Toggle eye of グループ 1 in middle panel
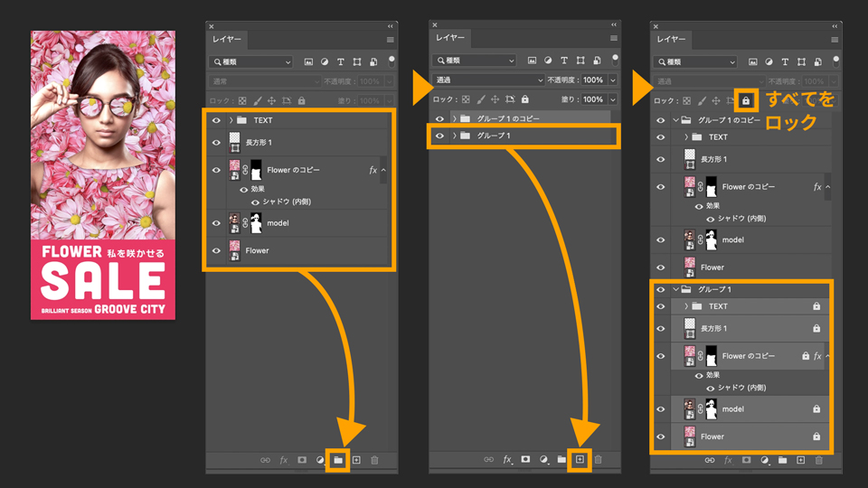 pyautogui.click(x=439, y=136)
